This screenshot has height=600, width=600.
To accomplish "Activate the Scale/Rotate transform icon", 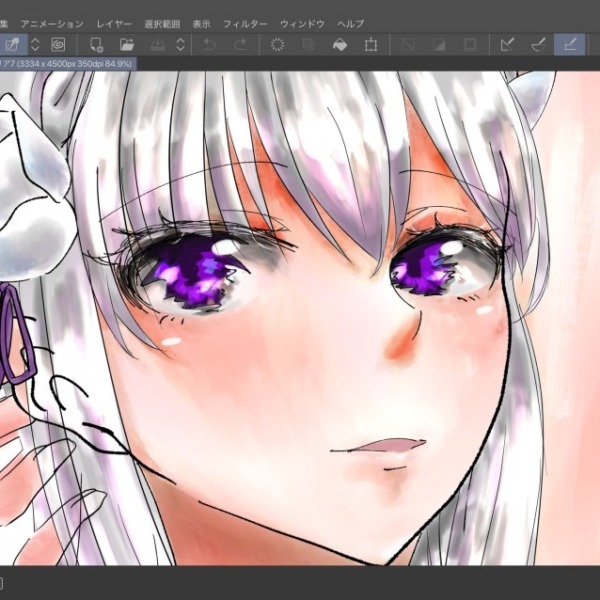I will pyautogui.click(x=371, y=45).
